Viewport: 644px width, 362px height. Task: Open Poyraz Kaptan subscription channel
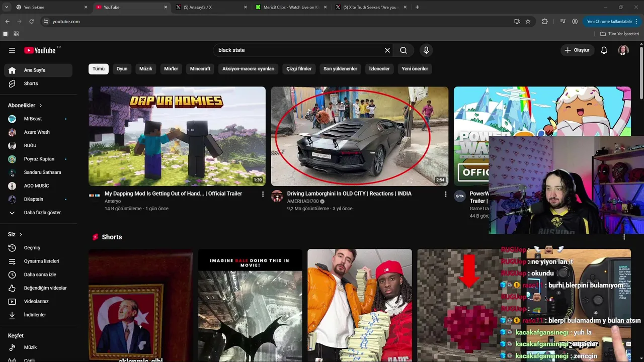click(38, 159)
